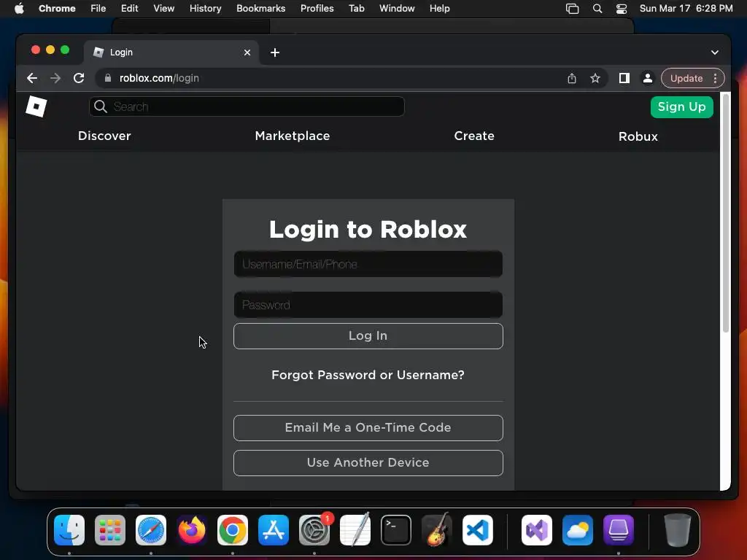
Task: Open the Chrome side panel icon
Action: click(624, 78)
